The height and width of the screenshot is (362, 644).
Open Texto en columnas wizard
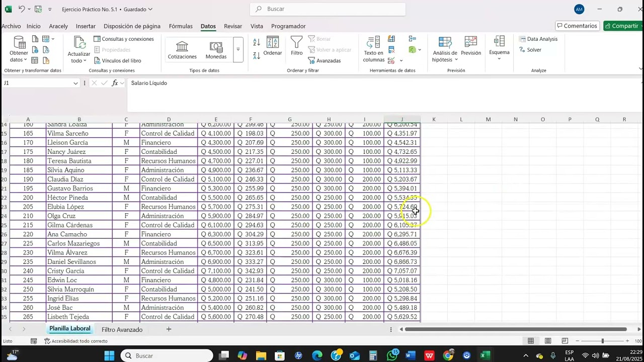[x=373, y=50]
